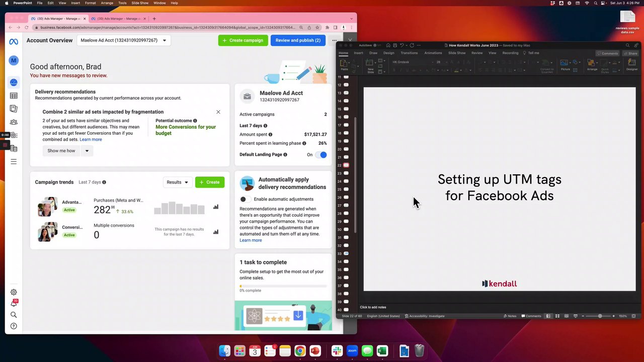The width and height of the screenshot is (644, 362).
Task: Fit slide to window icon in PowerPoint
Action: tap(633, 316)
